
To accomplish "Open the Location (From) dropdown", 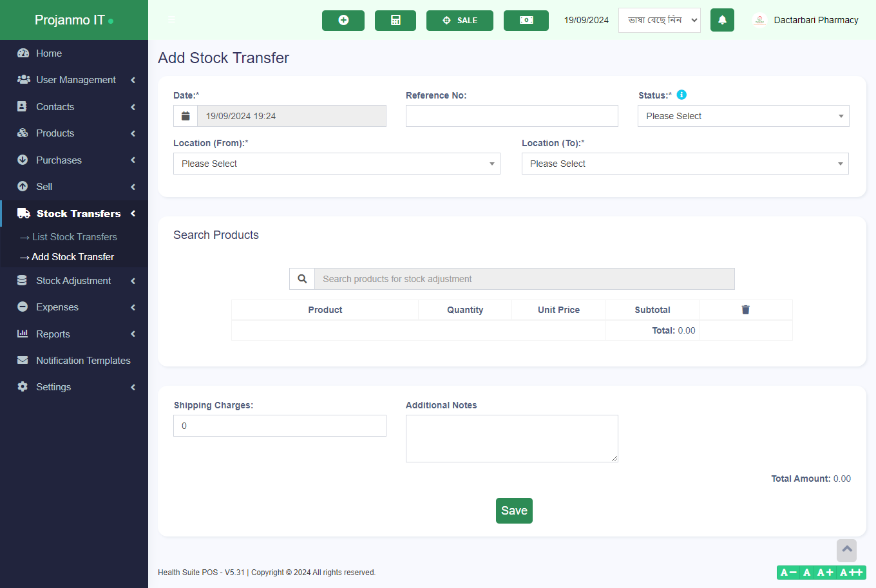I will [x=336, y=164].
